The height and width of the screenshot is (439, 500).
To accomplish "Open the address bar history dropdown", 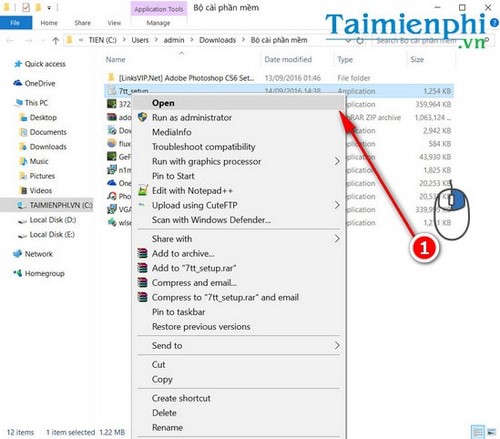I will [x=348, y=41].
